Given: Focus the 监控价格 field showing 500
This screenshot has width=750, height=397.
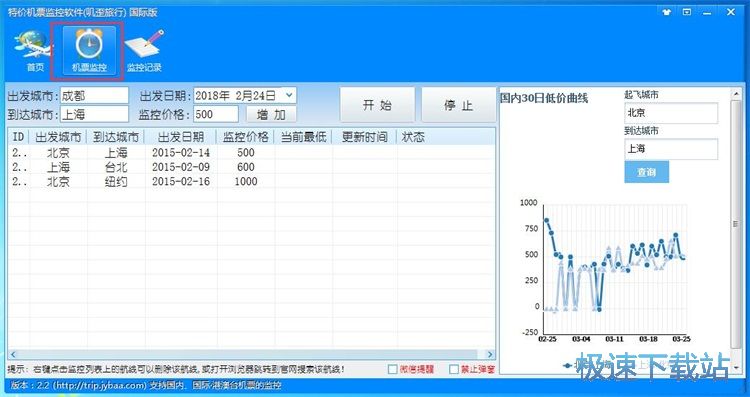Looking at the screenshot, I should [216, 114].
